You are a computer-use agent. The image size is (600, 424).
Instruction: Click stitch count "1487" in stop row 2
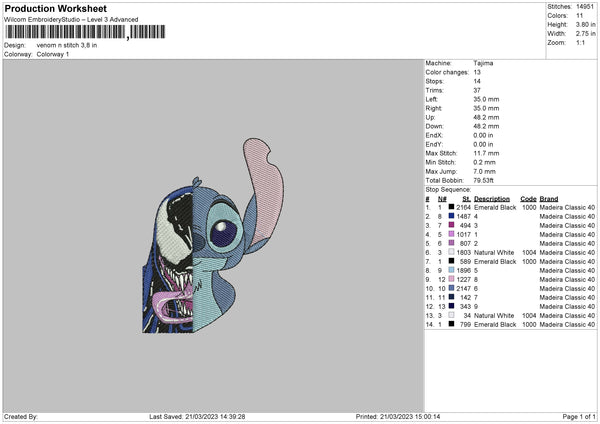pos(463,216)
